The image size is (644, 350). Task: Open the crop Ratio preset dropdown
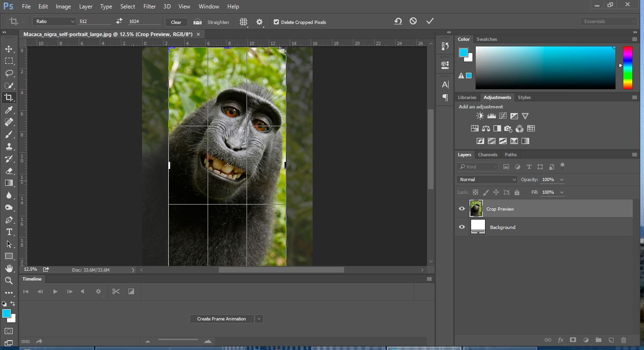(54, 22)
